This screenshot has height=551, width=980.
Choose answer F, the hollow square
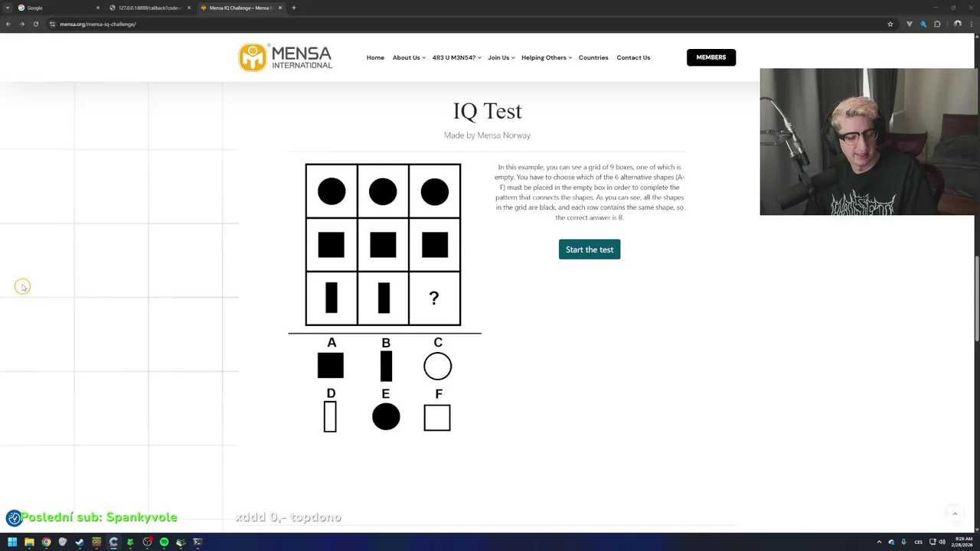point(437,418)
